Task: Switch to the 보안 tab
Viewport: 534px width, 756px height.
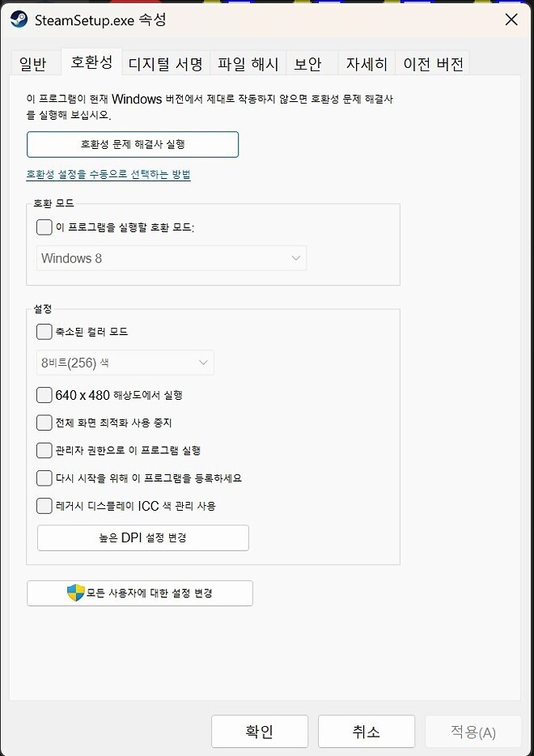Action: (x=311, y=62)
